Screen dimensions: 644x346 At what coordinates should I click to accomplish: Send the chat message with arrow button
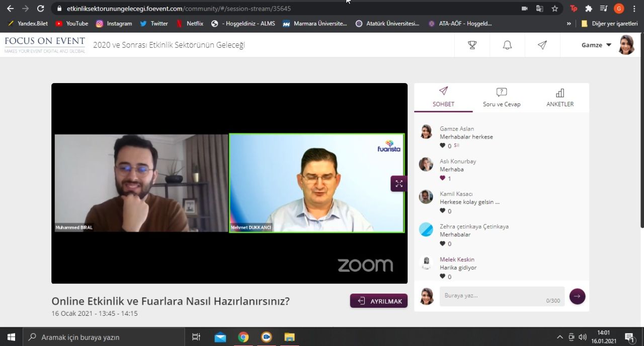coord(577,296)
